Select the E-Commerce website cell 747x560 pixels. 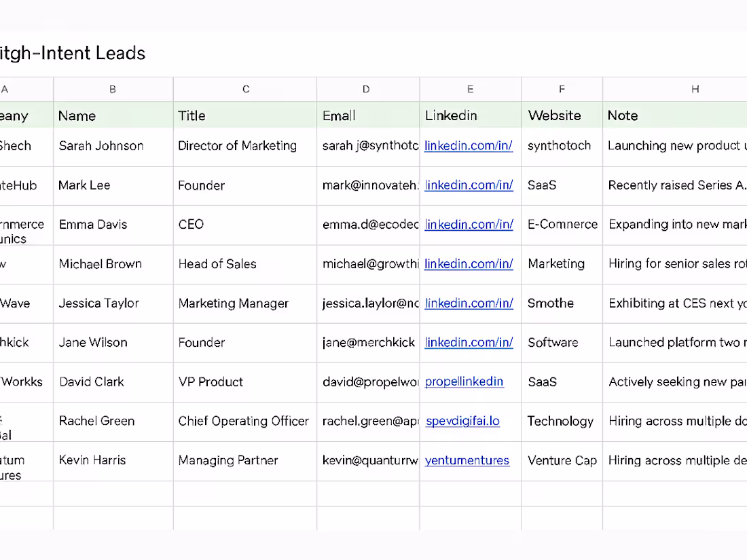[562, 225]
